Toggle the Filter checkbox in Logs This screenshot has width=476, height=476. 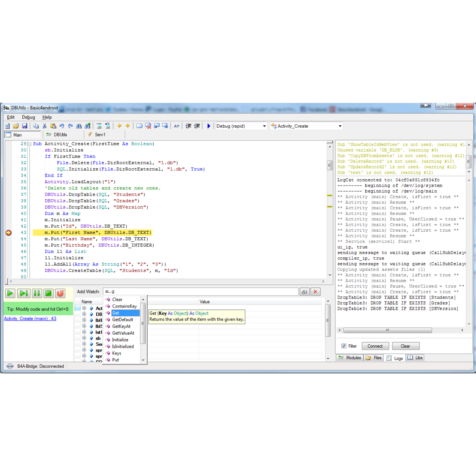coord(344,346)
